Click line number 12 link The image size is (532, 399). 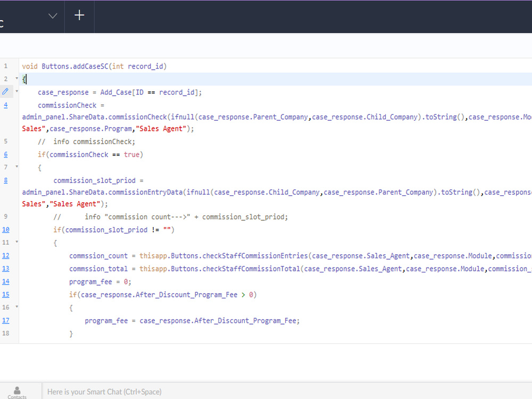[x=6, y=256]
